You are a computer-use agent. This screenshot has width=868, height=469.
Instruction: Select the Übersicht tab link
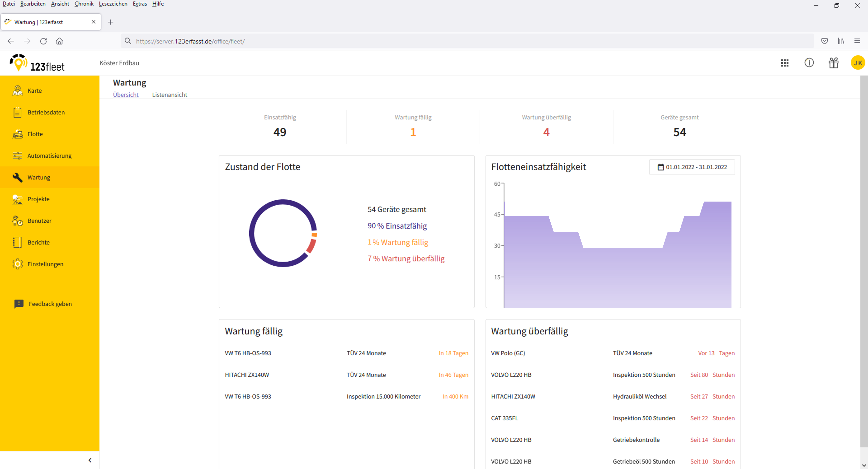tap(126, 95)
